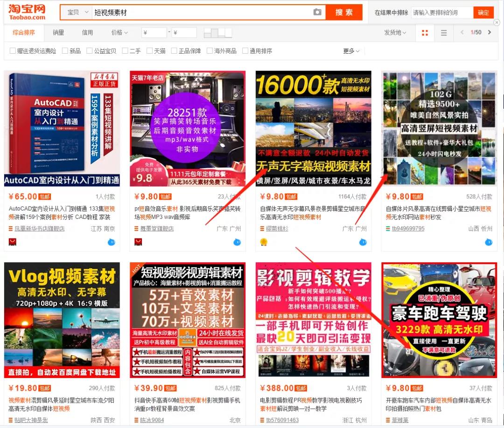Click blue chat icon under AutoCAD listing
504x428 pixels.
tap(111, 242)
